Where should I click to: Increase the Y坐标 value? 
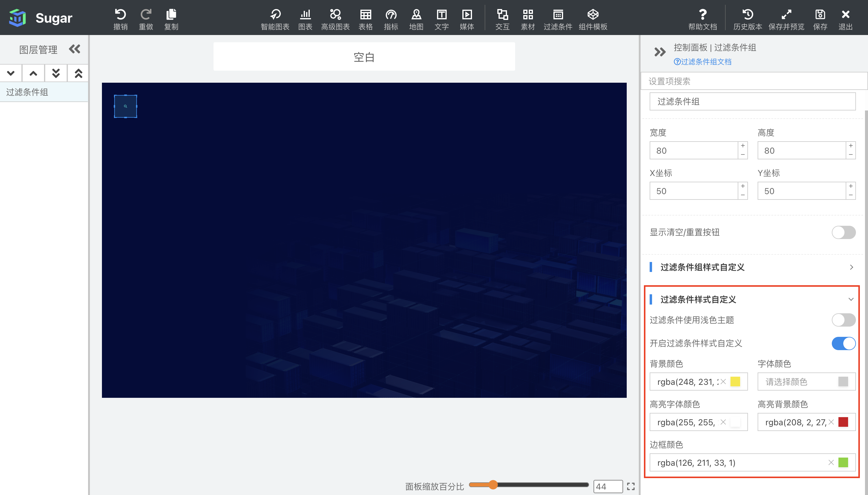click(x=851, y=186)
